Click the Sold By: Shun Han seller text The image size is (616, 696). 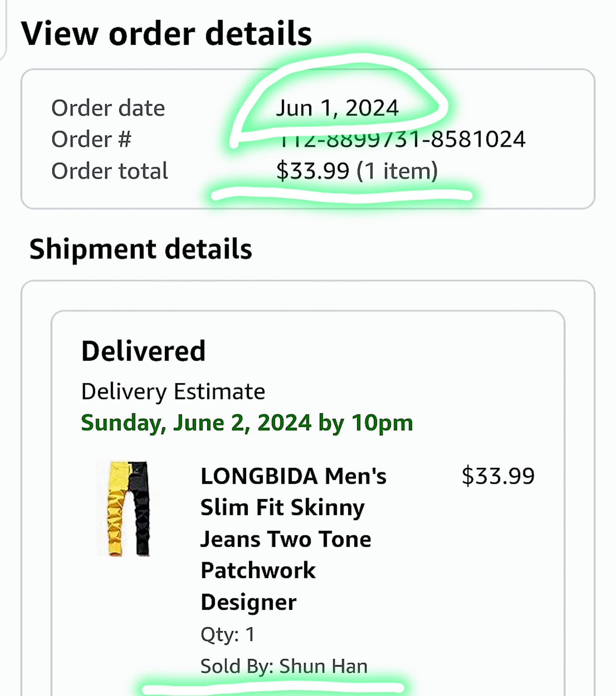pos(284,666)
